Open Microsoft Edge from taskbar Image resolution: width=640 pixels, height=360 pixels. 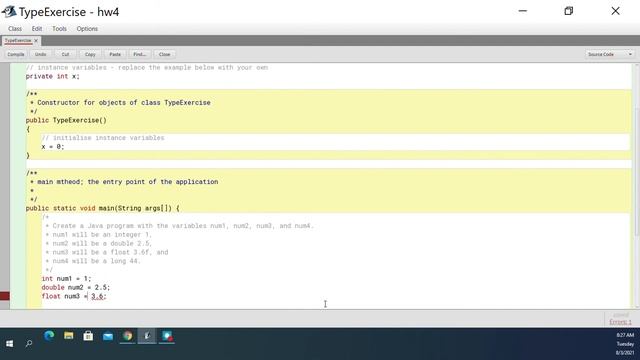pos(49,336)
